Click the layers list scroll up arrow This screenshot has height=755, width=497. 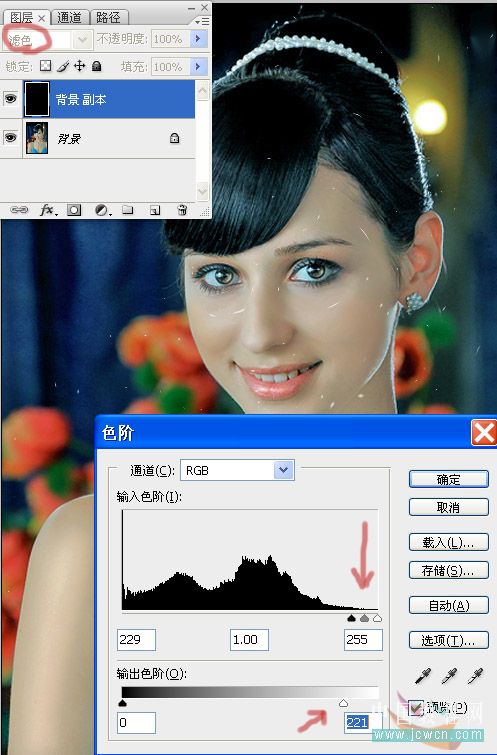203,91
